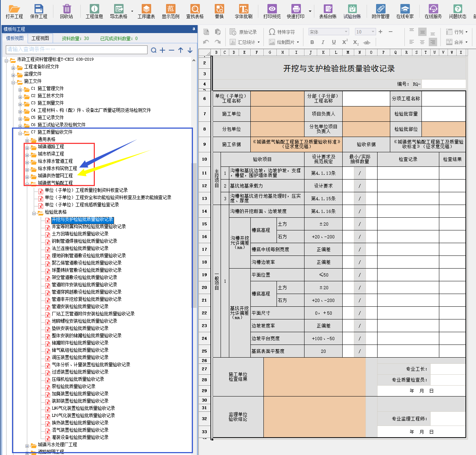Click the orange 单位工程名称 input cell
Viewport: 476px width, 455px height.
click(277, 98)
